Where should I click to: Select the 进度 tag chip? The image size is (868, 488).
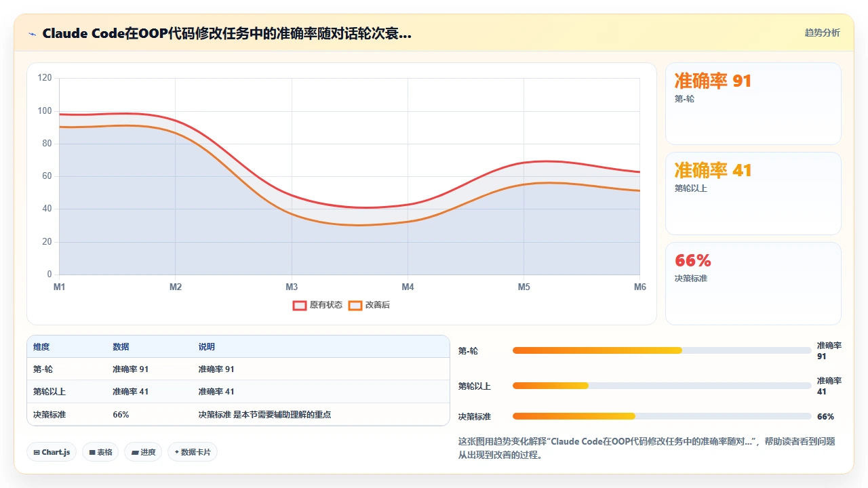[143, 452]
